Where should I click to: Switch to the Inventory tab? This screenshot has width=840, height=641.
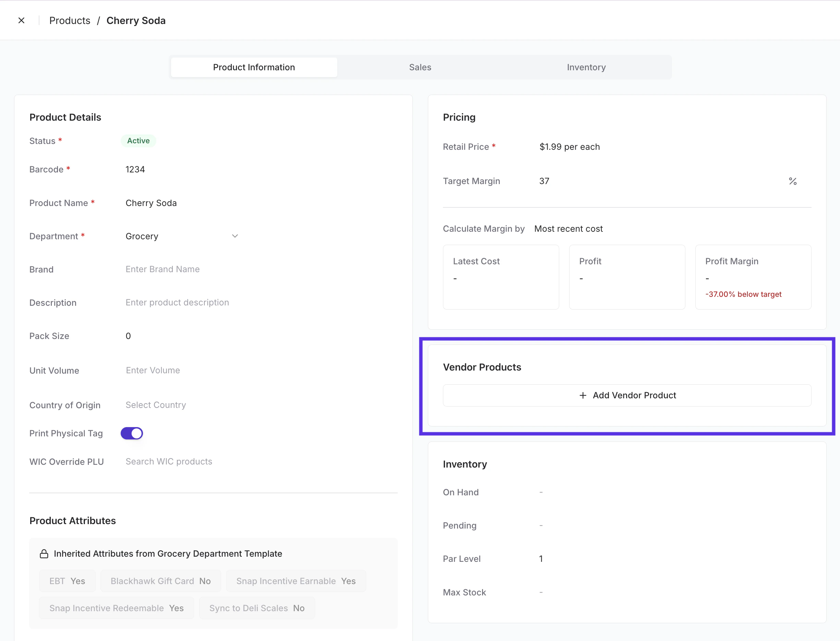[586, 67]
